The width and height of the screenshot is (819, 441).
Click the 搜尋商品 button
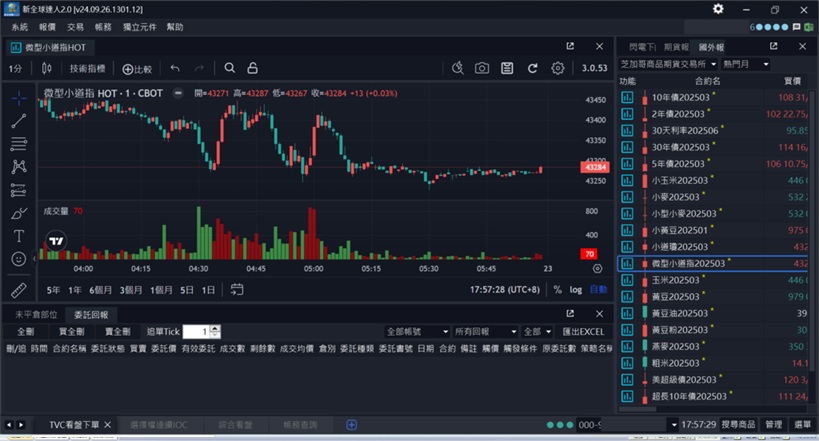click(738, 425)
